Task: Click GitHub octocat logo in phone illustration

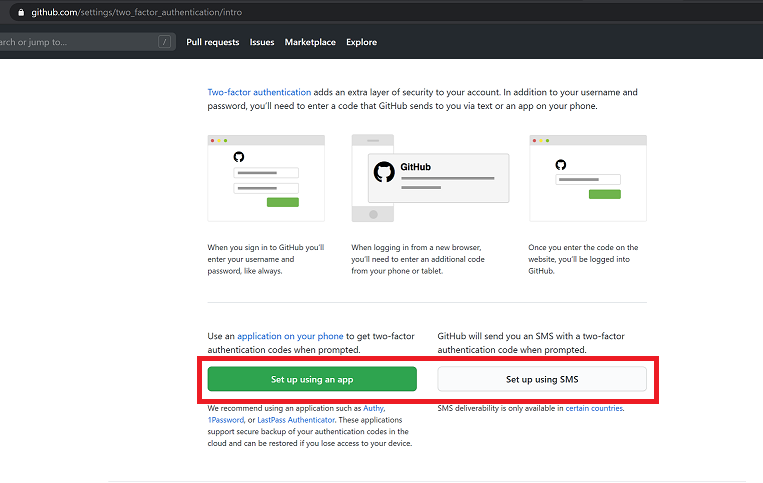Action: tap(384, 172)
